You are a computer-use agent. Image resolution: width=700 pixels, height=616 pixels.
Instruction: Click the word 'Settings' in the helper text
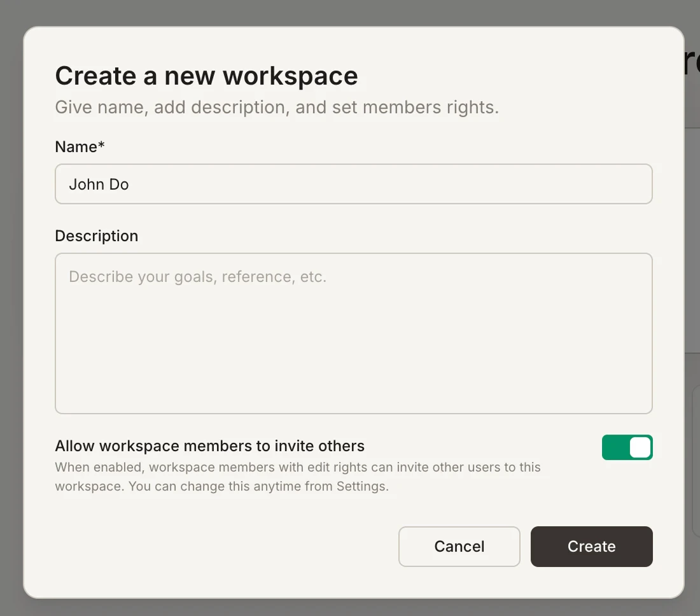tap(361, 486)
